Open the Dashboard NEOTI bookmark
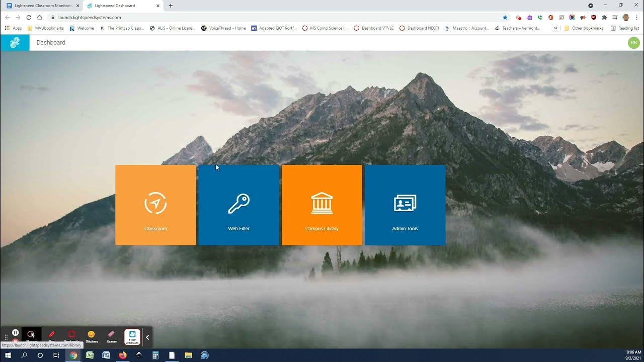This screenshot has height=362, width=644. (420, 28)
